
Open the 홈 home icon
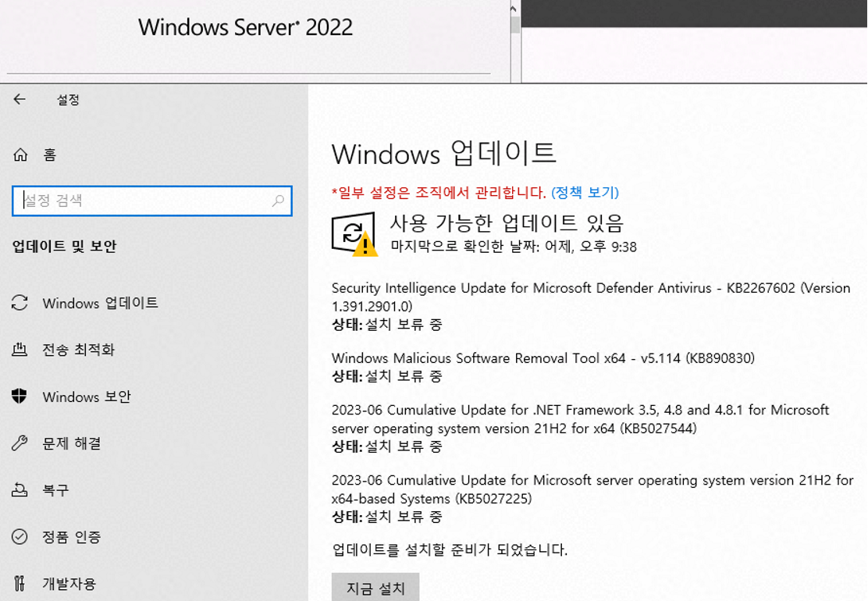click(x=20, y=155)
